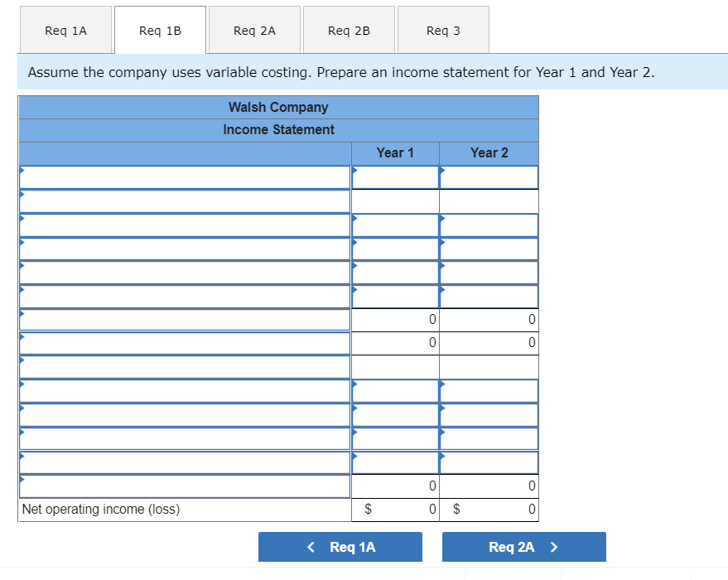Open the first row label dropdown

[185, 177]
